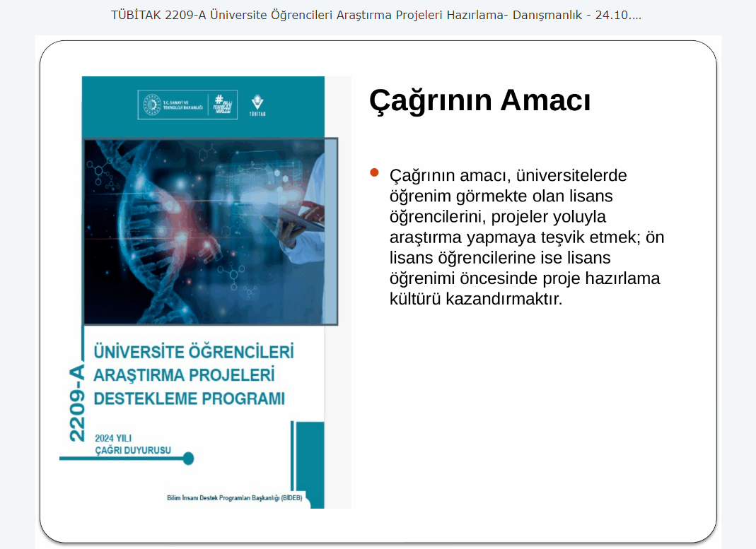The width and height of the screenshot is (756, 549).
Task: Click the Milli Teknoloji Hamlesi hashtag logo
Action: (x=223, y=105)
